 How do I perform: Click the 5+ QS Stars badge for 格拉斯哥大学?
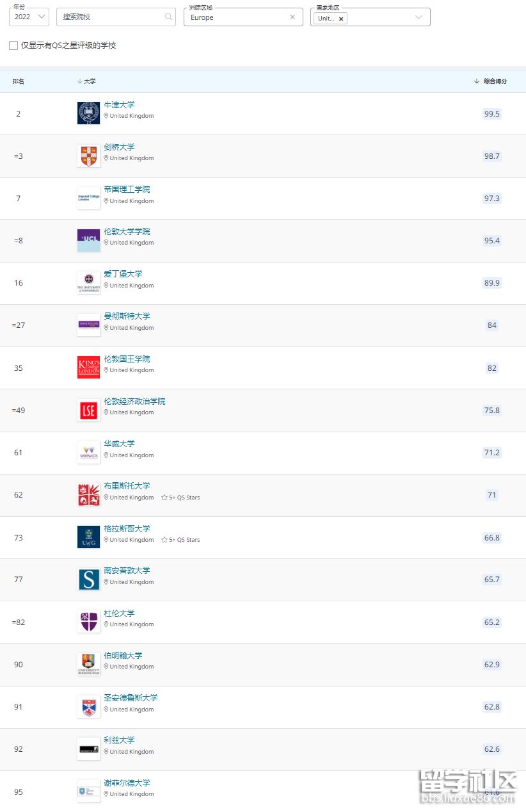pos(180,540)
